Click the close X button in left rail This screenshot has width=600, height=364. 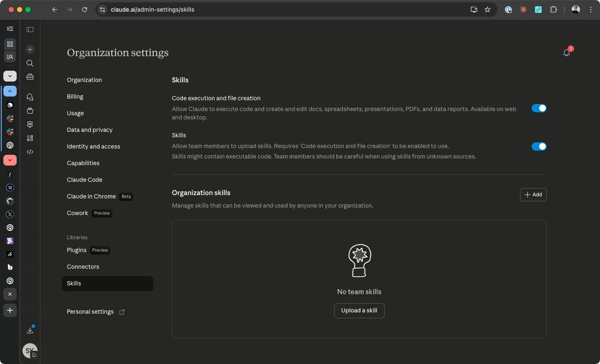coord(10,294)
